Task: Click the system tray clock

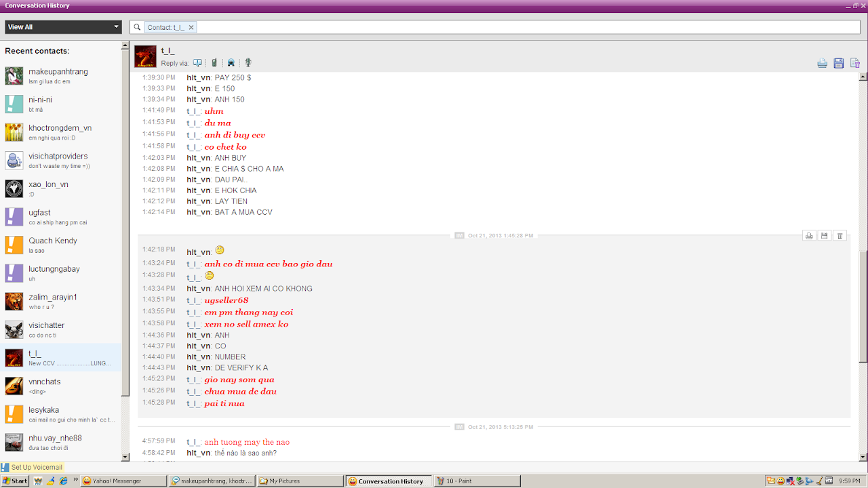Action: 850,481
